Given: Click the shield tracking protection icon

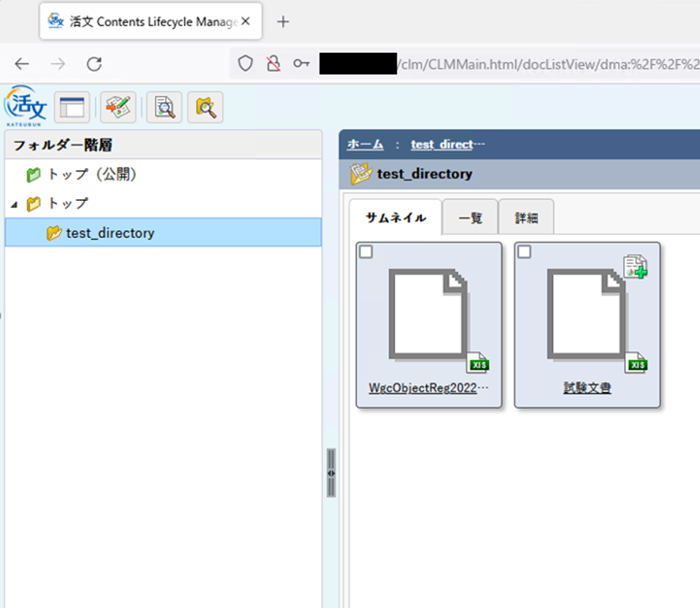Looking at the screenshot, I should [x=246, y=64].
